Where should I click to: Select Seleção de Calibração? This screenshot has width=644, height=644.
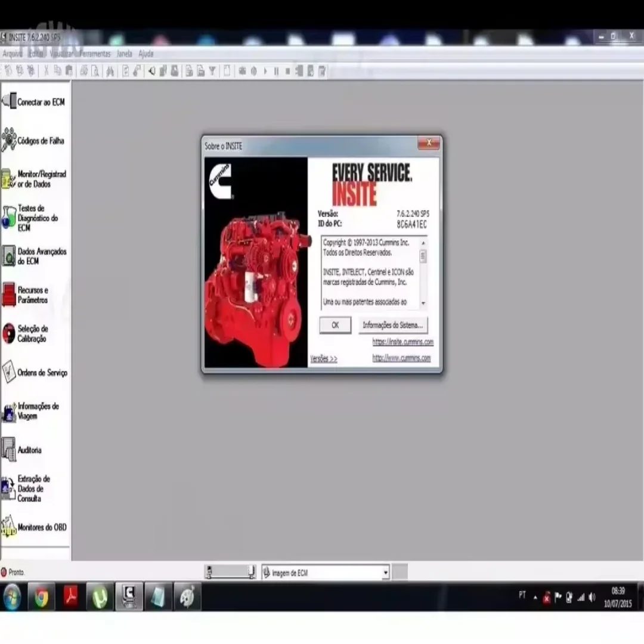(36, 333)
